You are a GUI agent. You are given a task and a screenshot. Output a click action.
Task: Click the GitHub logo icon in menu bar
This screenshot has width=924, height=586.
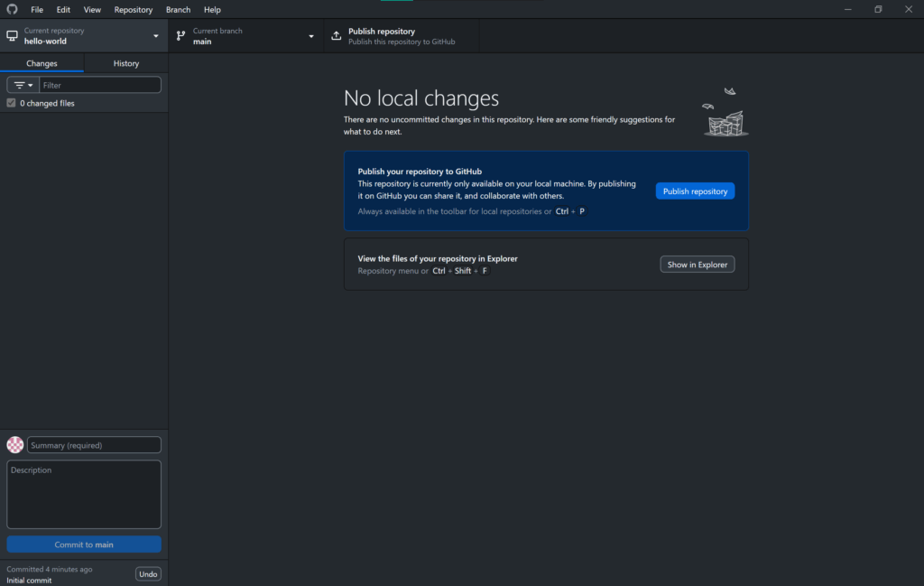[12, 9]
